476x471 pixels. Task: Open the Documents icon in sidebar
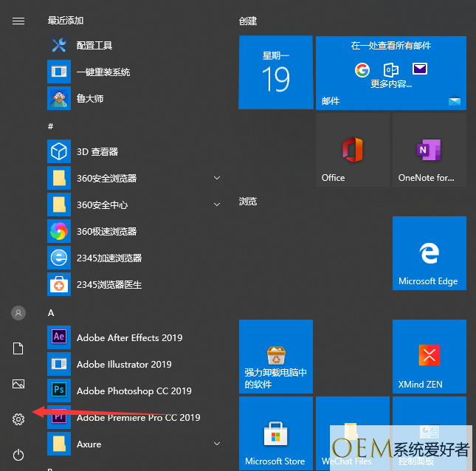click(18, 348)
